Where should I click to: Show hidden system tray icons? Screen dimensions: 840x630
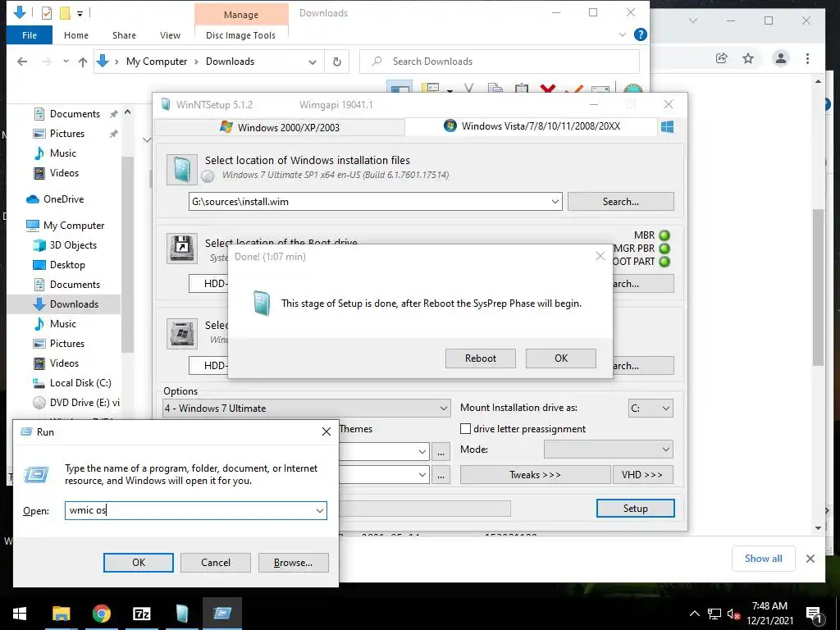(694, 614)
